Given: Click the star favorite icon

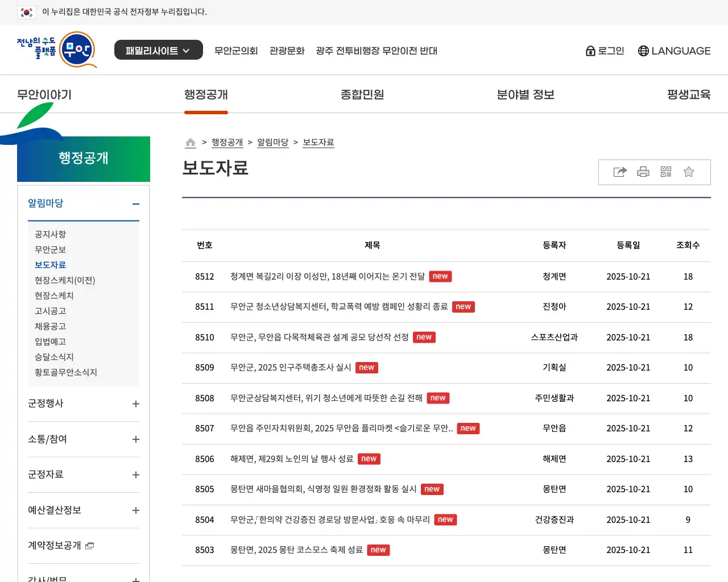Looking at the screenshot, I should pyautogui.click(x=689, y=172).
